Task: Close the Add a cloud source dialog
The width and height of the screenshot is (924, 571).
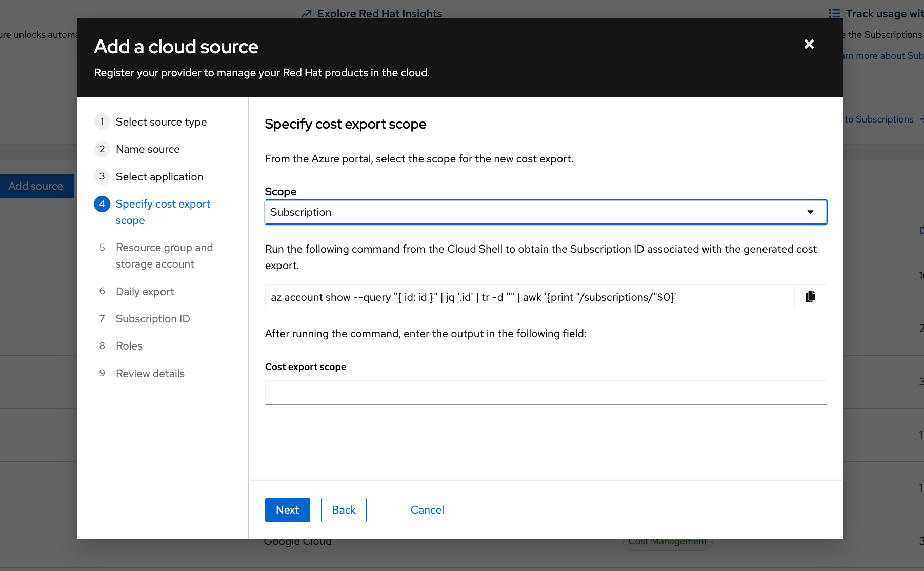Action: [x=809, y=45]
